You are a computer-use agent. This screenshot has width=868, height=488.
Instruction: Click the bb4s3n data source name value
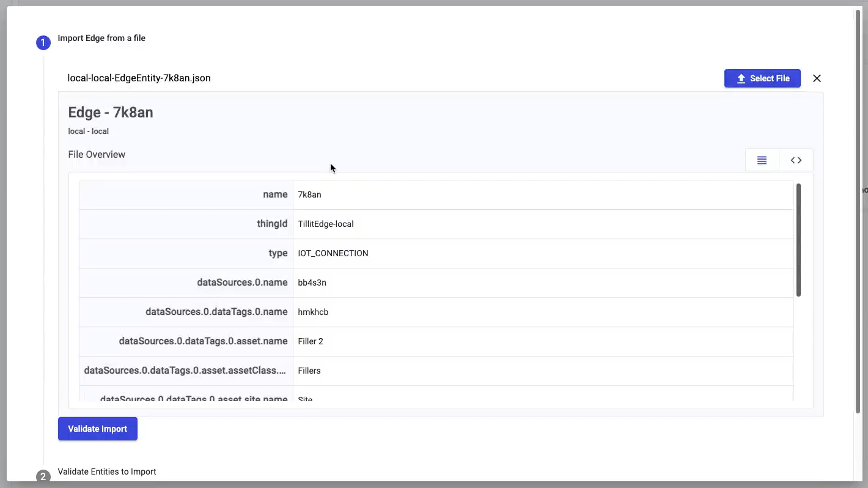312,283
